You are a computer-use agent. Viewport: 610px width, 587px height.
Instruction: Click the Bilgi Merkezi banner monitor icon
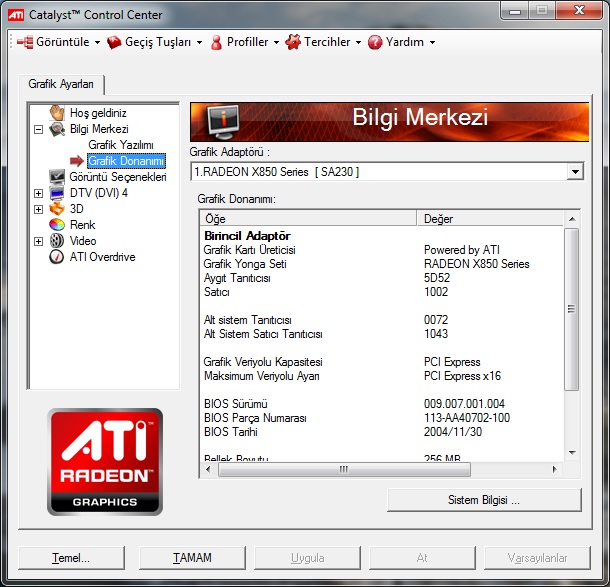click(x=223, y=122)
